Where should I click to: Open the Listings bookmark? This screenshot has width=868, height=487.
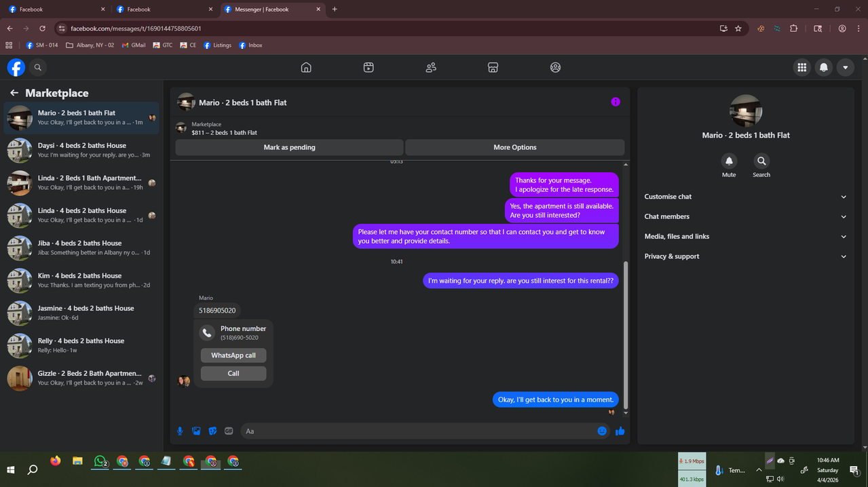click(217, 45)
